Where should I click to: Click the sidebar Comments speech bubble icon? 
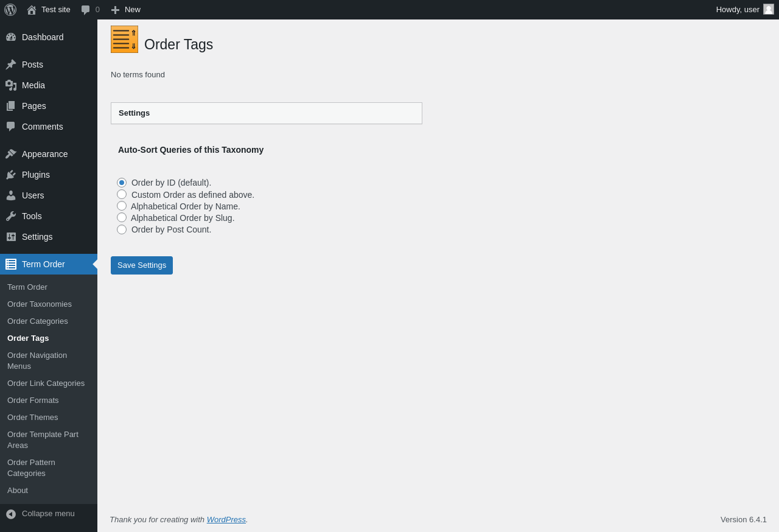11,127
